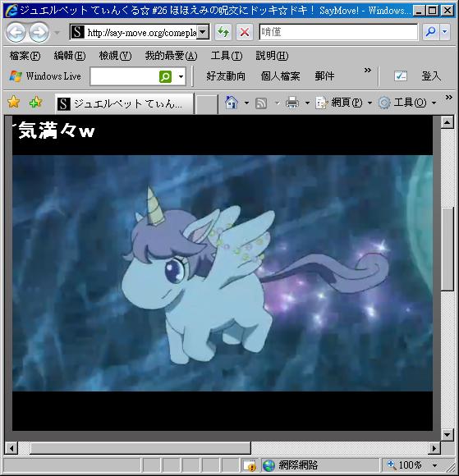Click the vertical scrollbar thumb
This screenshot has width=459, height=476.
click(448, 249)
